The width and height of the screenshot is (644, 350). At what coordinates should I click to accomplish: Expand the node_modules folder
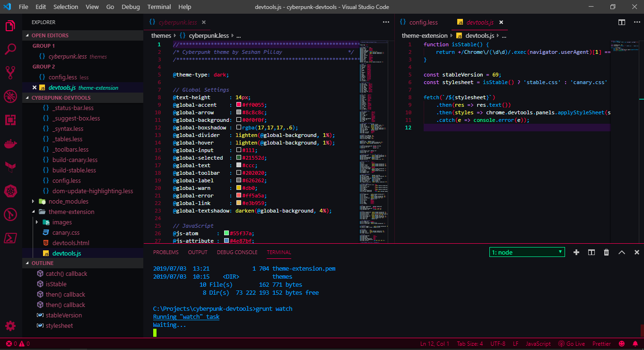(33, 201)
